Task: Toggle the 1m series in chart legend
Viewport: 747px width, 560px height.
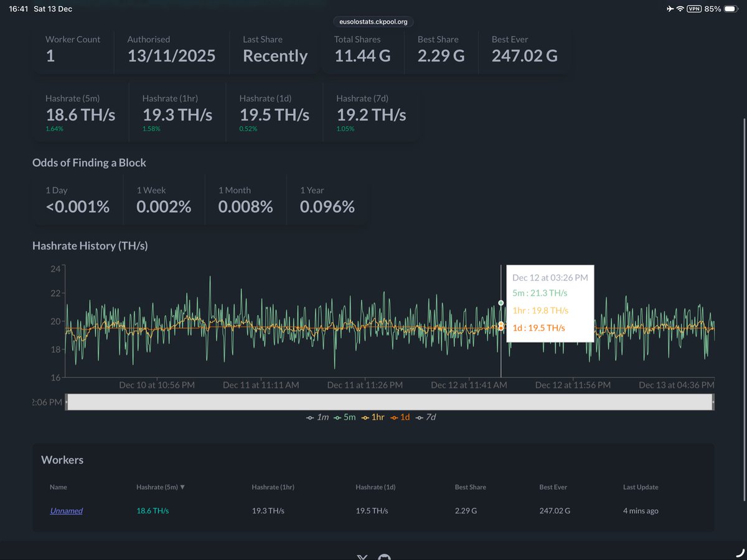Action: click(x=317, y=417)
